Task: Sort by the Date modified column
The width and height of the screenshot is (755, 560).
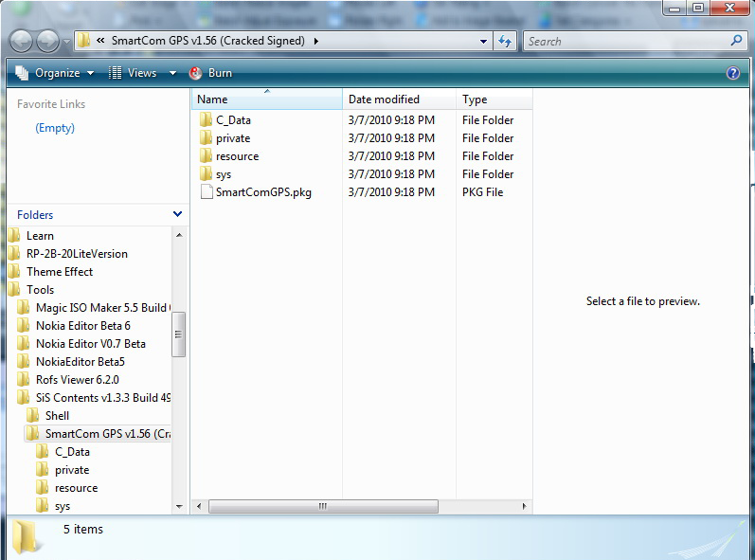Action: [399, 99]
